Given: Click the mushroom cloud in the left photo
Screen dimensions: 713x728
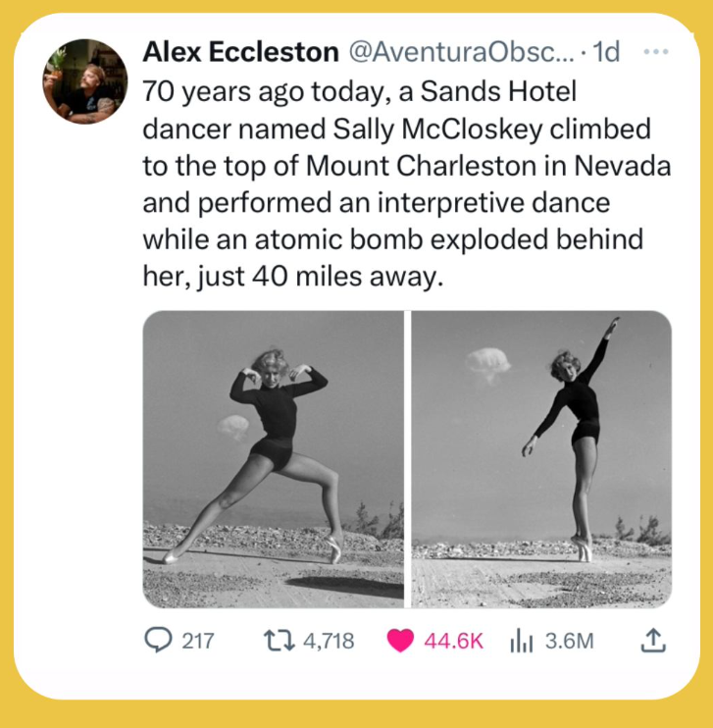Looking at the screenshot, I should click(x=233, y=427).
